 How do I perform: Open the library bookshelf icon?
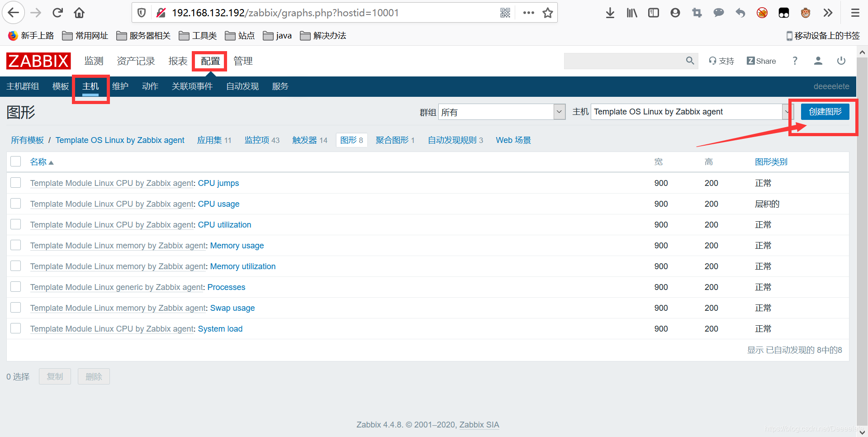(x=632, y=13)
